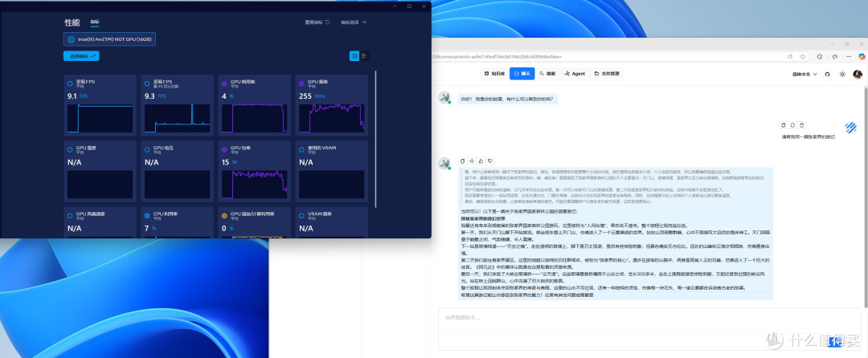Add page to favorites with star icon
The height and width of the screenshot is (358, 868).
803,56
